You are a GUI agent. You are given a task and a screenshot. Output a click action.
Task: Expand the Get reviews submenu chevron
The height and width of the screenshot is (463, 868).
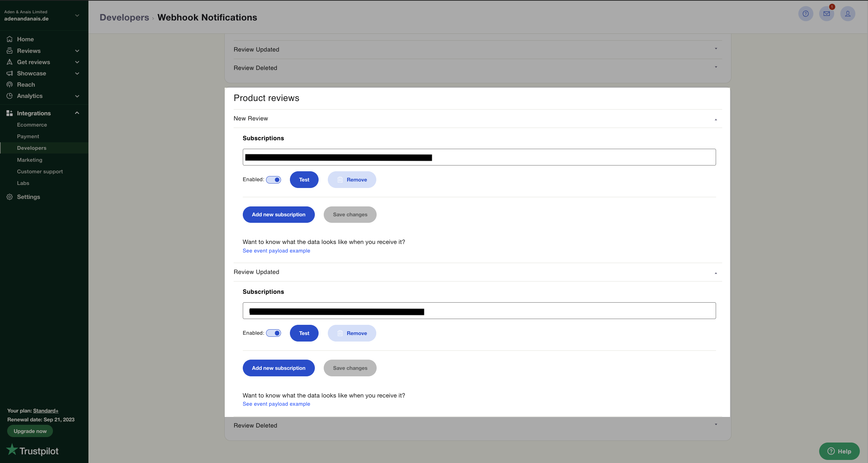pyautogui.click(x=77, y=62)
